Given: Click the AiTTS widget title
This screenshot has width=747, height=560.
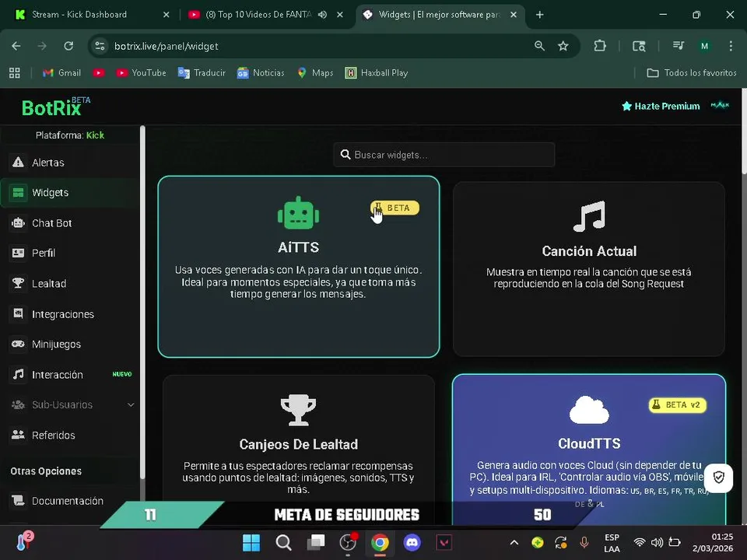Looking at the screenshot, I should (298, 247).
